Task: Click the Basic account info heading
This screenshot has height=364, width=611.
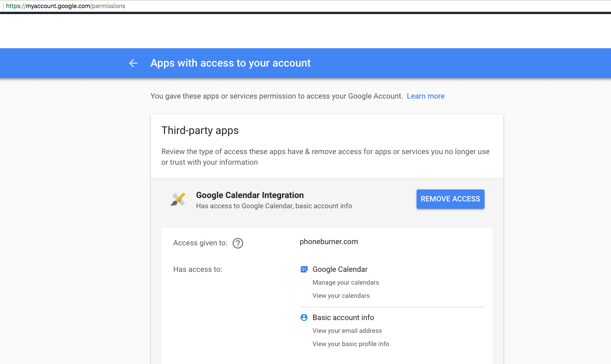Action: (x=343, y=317)
